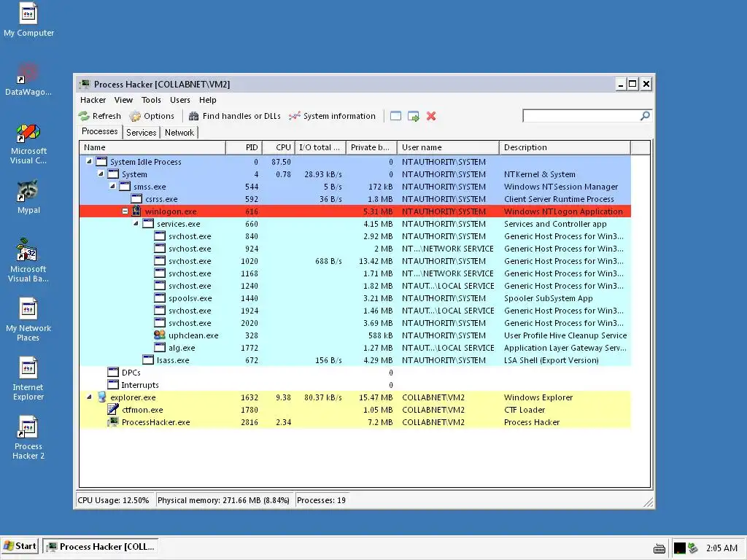Open the Options toolbar button
This screenshot has height=560, width=747.
(152, 116)
